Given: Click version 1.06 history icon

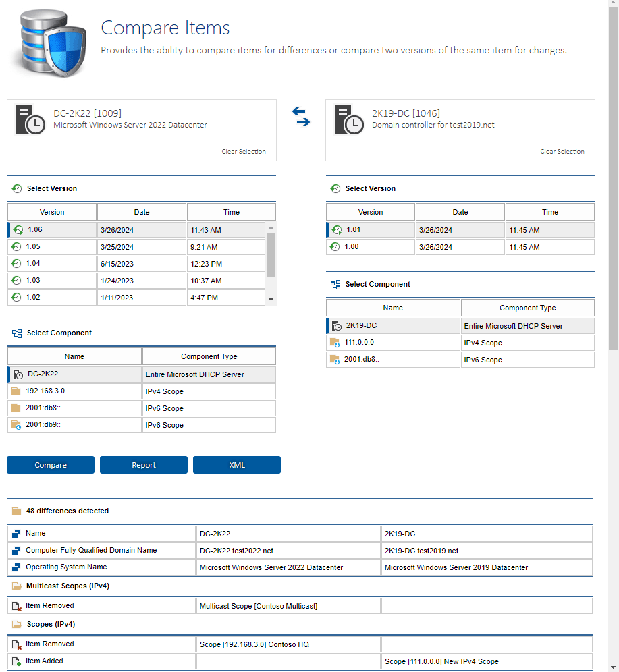Looking at the screenshot, I should 18,230.
